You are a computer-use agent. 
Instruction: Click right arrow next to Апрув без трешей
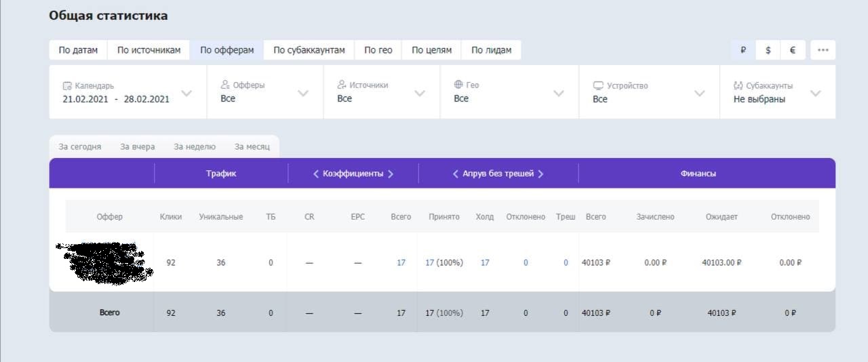tap(540, 174)
